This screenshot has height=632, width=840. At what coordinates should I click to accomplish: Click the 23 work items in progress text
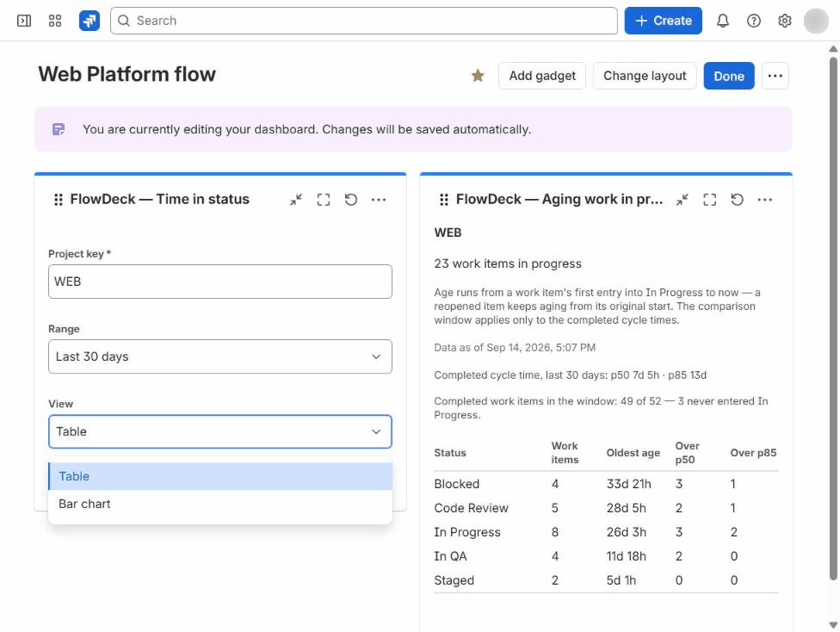[507, 263]
